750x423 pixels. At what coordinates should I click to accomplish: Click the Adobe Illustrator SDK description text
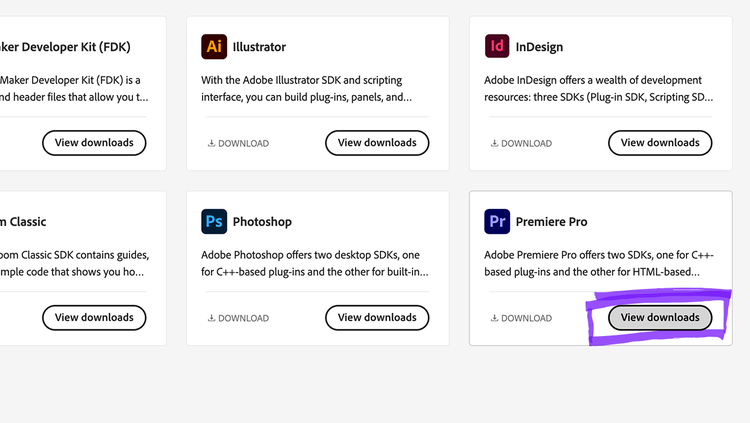(306, 89)
